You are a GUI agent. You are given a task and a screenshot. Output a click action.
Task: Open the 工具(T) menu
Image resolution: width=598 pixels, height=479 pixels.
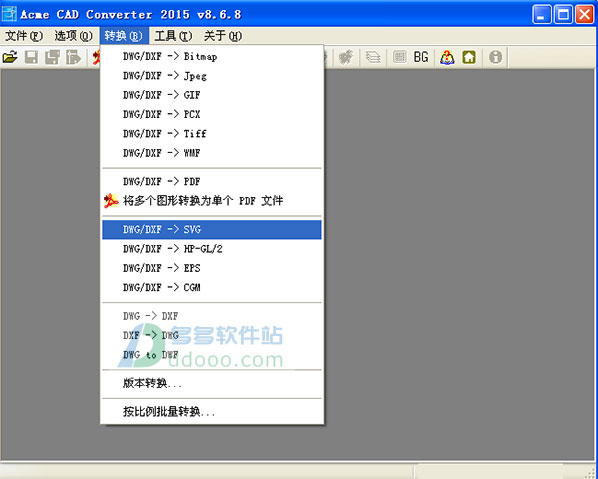[173, 36]
